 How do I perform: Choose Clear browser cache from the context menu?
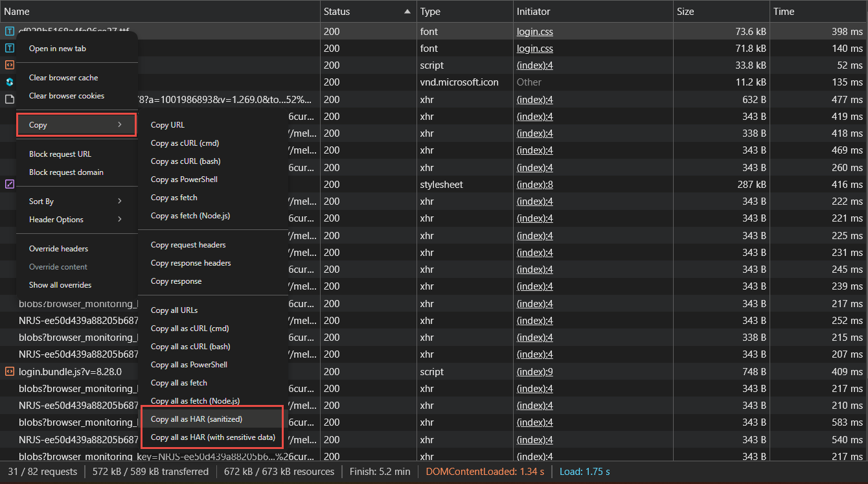tap(63, 78)
